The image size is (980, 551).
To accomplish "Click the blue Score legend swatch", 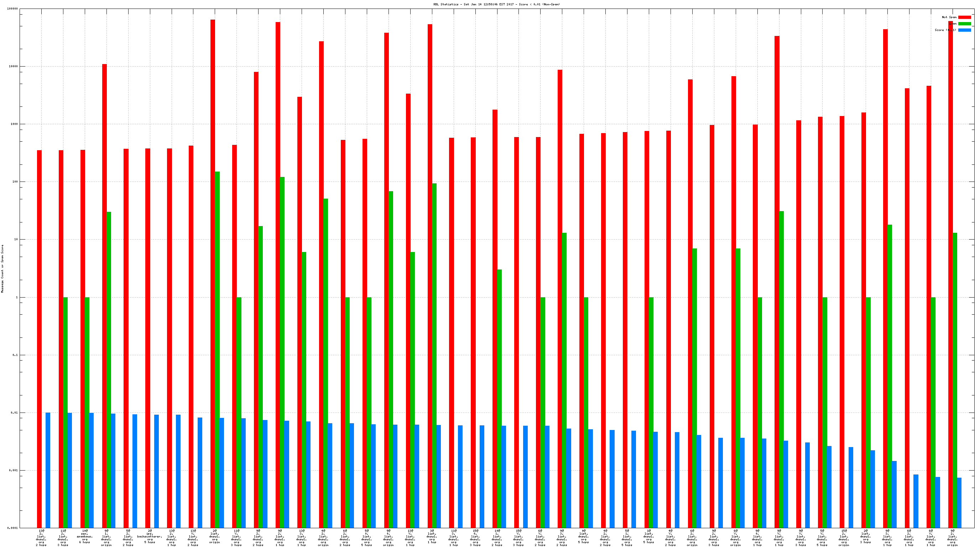I will 964,30.
